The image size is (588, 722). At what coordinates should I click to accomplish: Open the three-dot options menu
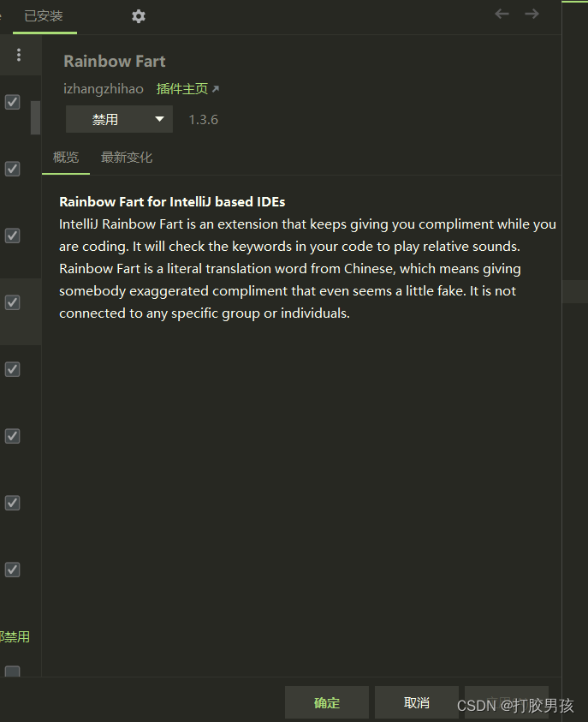[x=19, y=55]
